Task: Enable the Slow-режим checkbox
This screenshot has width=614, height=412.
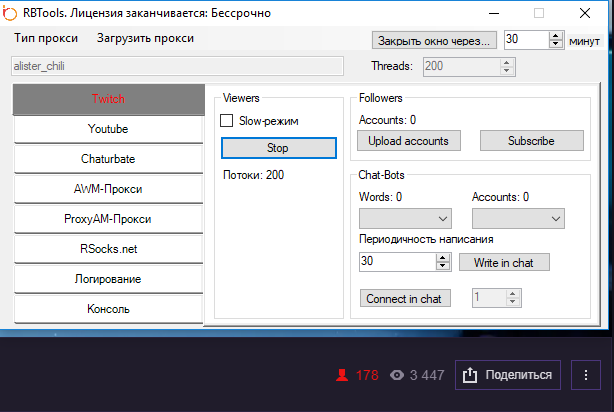Action: pyautogui.click(x=227, y=121)
